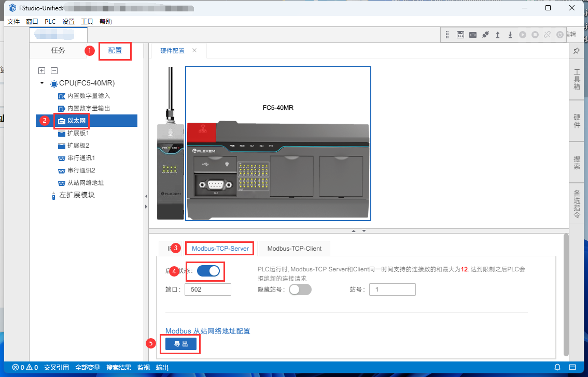Click the connect plug icon in toolbar
Viewport: 588px width, 377px height.
485,35
